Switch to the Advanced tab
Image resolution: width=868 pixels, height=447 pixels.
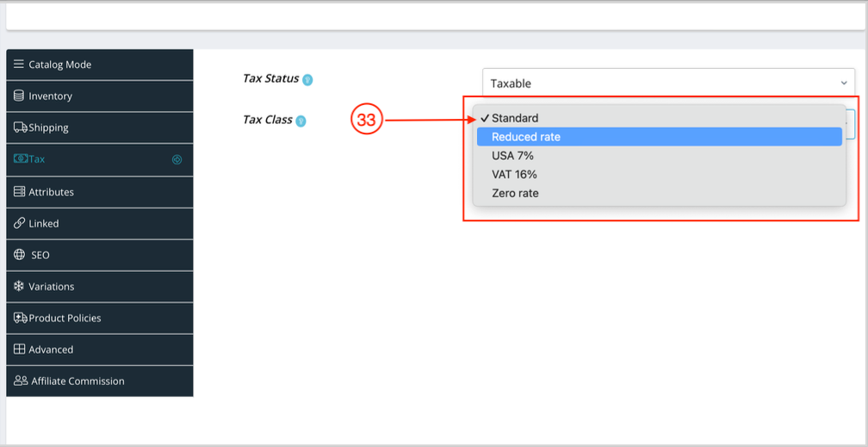pos(51,350)
